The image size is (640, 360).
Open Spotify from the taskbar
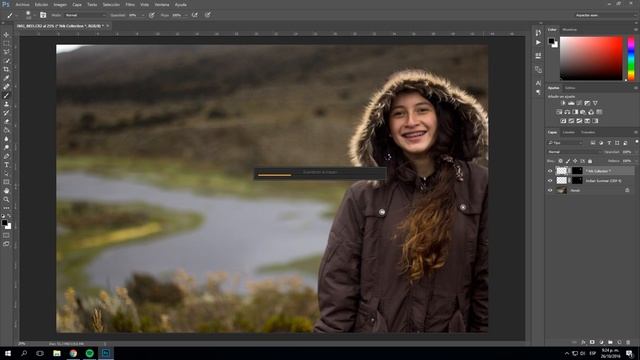[x=89, y=353]
